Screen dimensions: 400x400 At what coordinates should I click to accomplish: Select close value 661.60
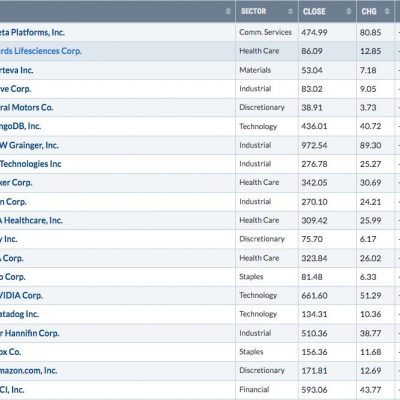(x=314, y=295)
